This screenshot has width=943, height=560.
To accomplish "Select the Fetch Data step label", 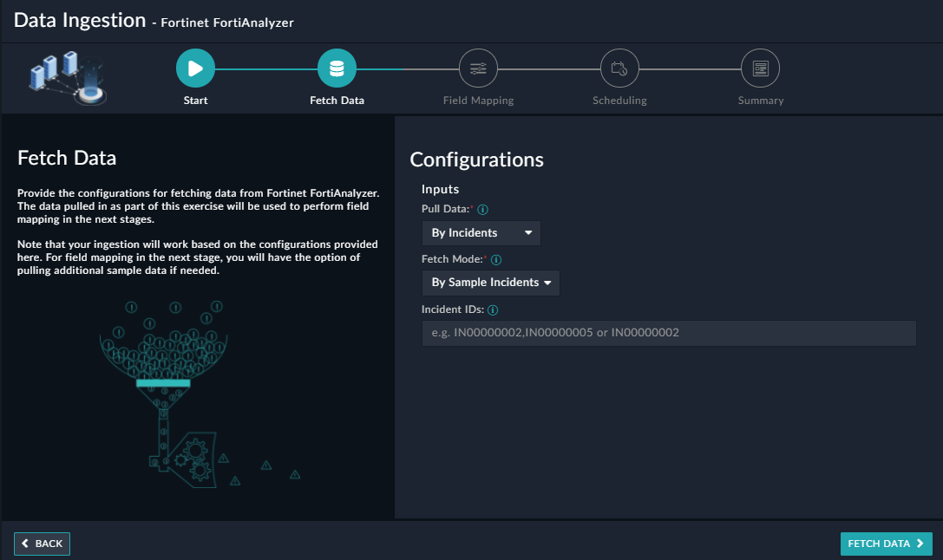I will click(x=337, y=101).
